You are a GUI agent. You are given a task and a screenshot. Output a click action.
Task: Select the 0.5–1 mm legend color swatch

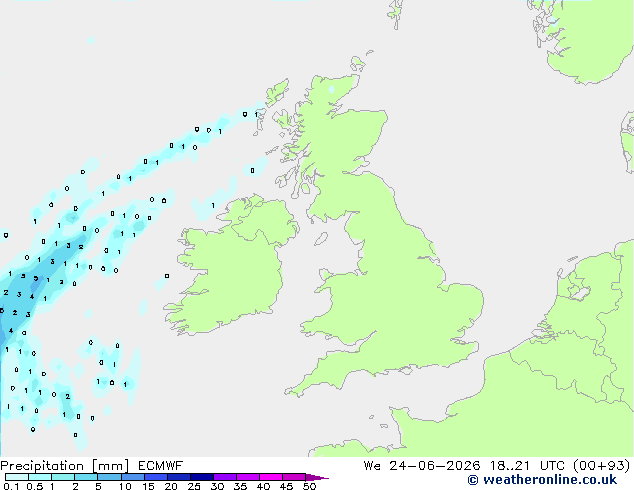pos(40,477)
